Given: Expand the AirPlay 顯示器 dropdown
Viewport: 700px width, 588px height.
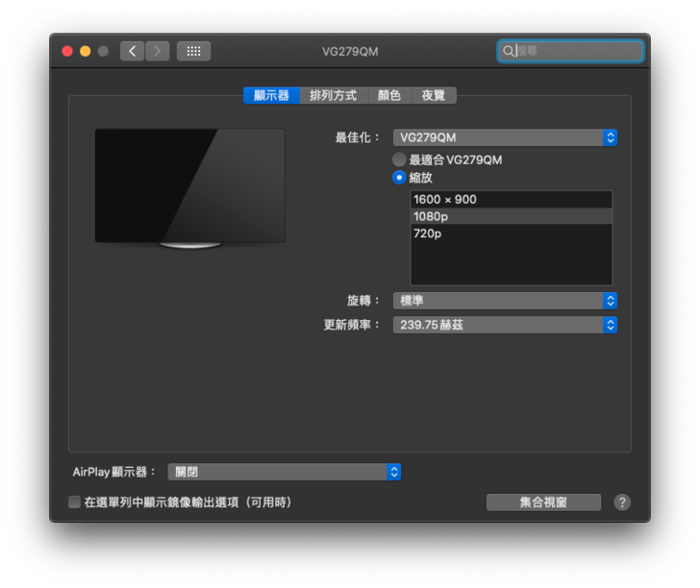Looking at the screenshot, I should [285, 472].
